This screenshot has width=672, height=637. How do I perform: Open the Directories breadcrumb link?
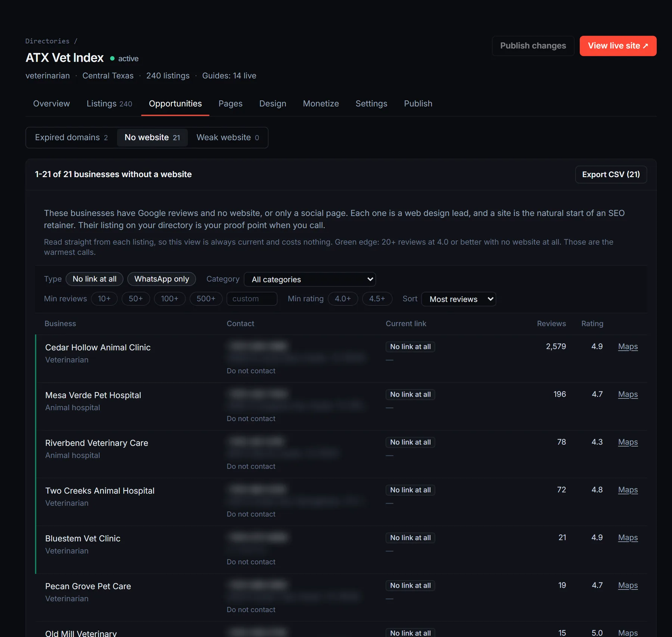tap(47, 41)
